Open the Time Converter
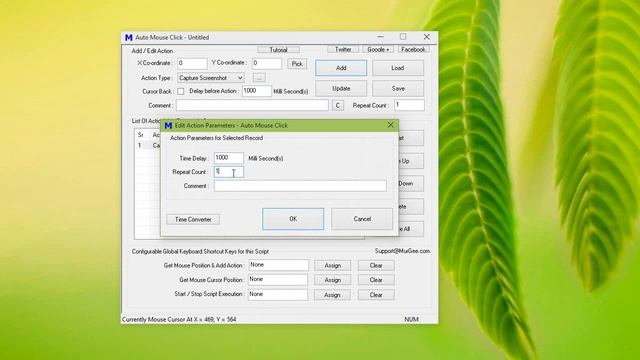Image resolution: width=640 pixels, height=360 pixels. click(x=193, y=220)
